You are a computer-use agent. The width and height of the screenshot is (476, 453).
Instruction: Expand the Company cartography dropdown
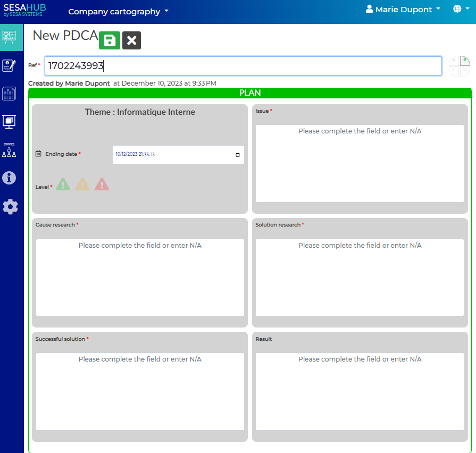(x=118, y=12)
